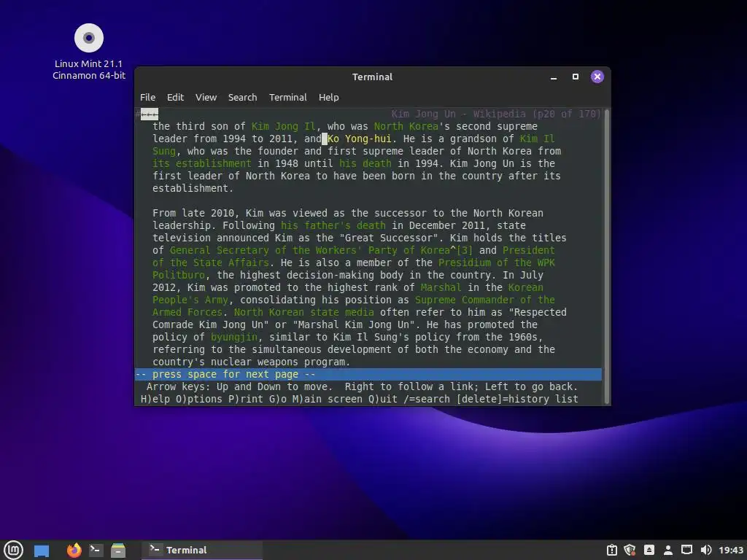The width and height of the screenshot is (747, 560).
Task: Click 'O)ptions' in the lynx footer
Action: pos(198,399)
